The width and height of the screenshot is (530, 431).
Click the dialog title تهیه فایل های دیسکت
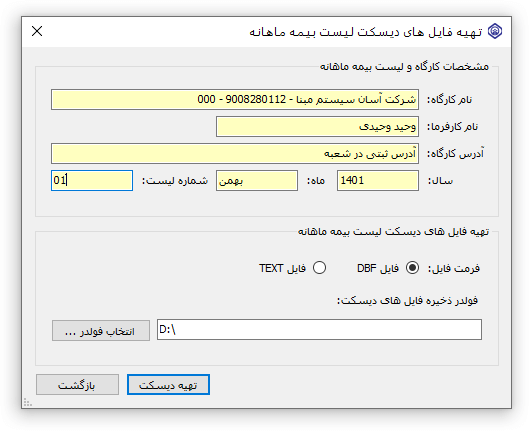[x=366, y=32]
